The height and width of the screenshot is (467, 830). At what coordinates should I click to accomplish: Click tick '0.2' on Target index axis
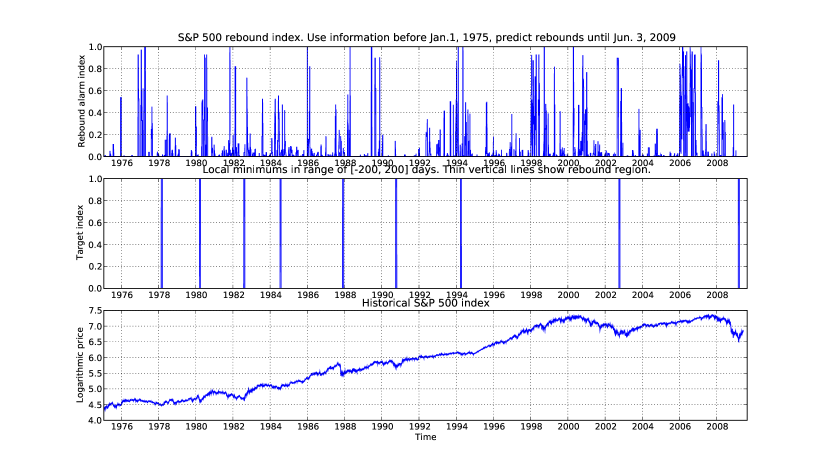tap(95, 267)
